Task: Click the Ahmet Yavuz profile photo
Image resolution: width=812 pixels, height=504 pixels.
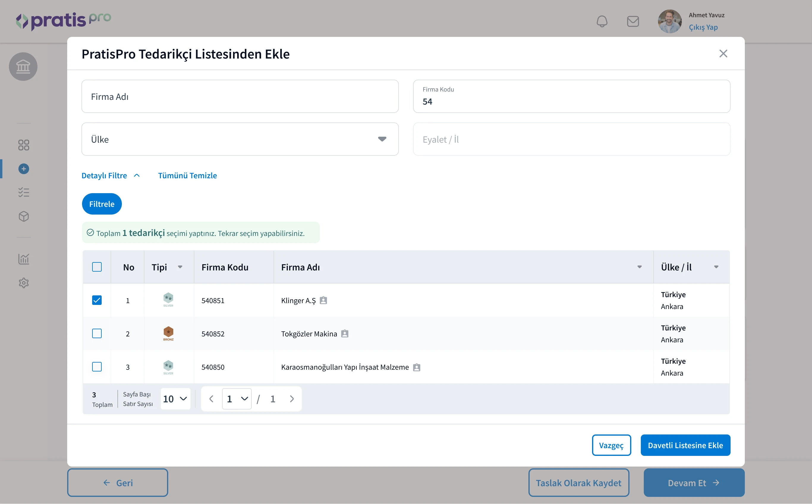Action: (669, 21)
